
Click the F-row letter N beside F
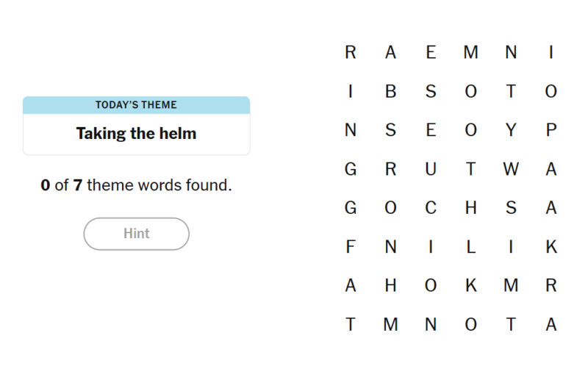(390, 247)
